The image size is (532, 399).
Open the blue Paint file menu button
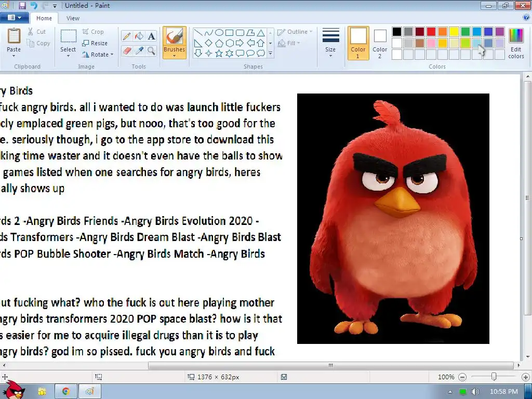pos(14,18)
